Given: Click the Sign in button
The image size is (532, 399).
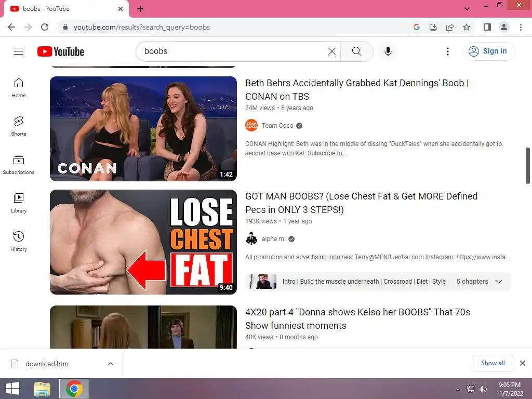Looking at the screenshot, I should [x=488, y=51].
